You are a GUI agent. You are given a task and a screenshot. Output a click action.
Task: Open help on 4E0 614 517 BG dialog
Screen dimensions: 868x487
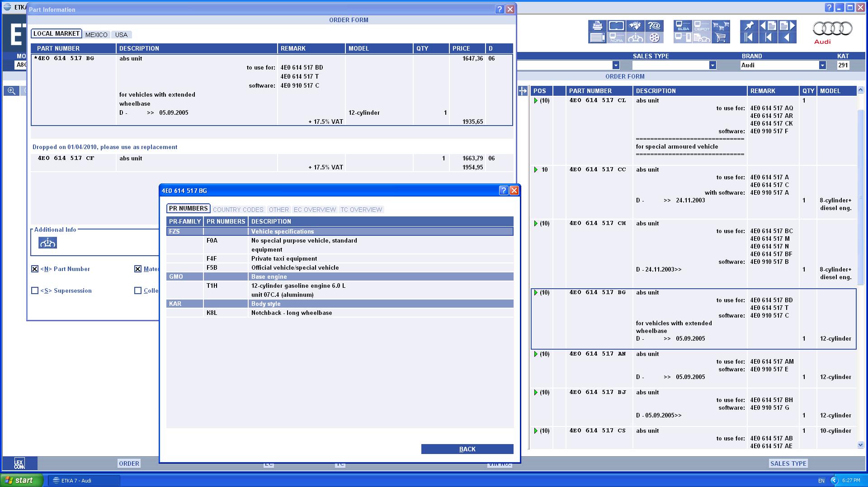click(504, 191)
